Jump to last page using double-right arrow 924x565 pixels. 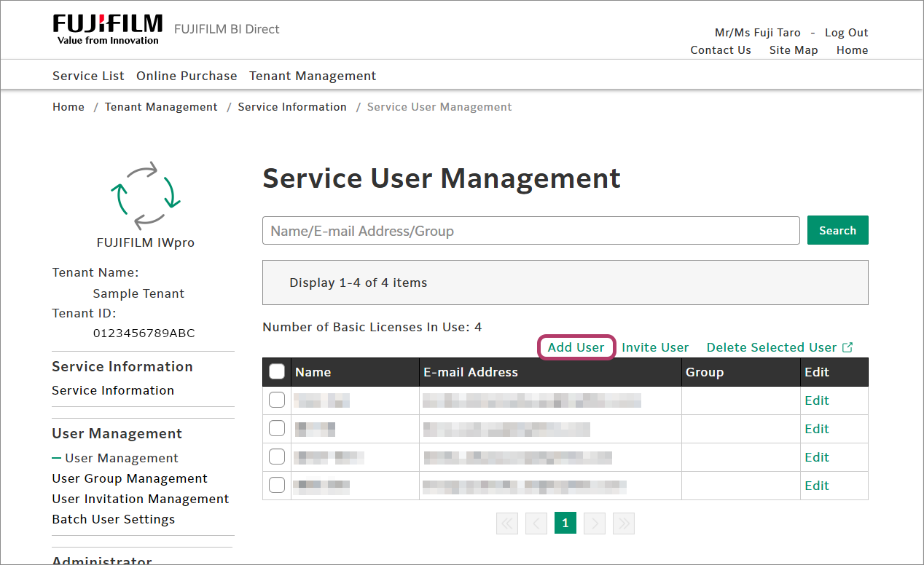[624, 523]
